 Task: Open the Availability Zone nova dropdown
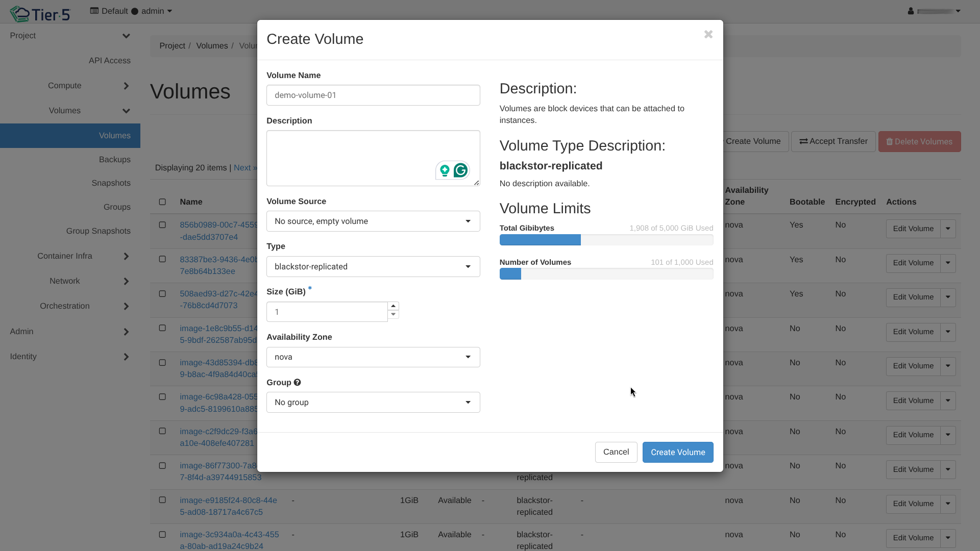(373, 357)
